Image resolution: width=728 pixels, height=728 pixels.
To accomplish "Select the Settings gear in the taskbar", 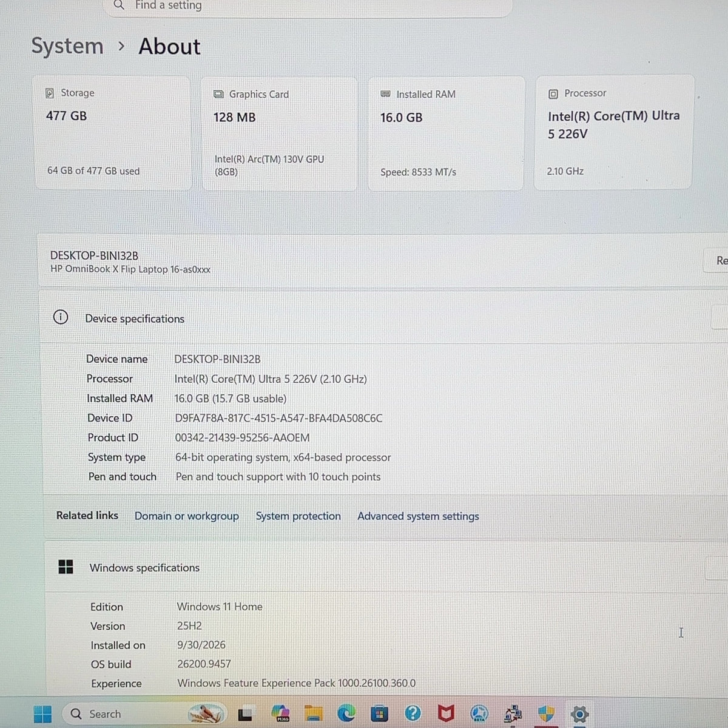I will click(x=579, y=714).
